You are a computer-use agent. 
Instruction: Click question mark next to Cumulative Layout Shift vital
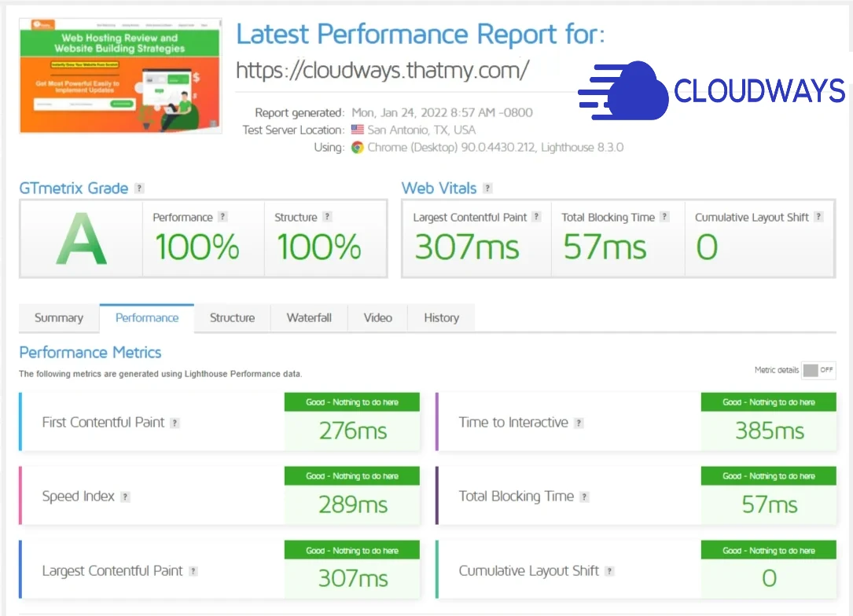pos(818,217)
